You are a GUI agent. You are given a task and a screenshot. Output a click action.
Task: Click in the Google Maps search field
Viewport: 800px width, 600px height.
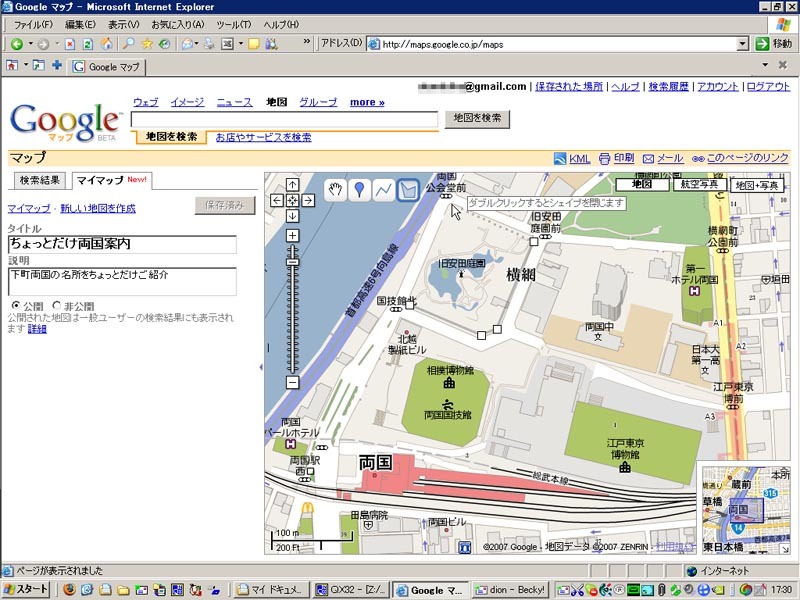(284, 119)
